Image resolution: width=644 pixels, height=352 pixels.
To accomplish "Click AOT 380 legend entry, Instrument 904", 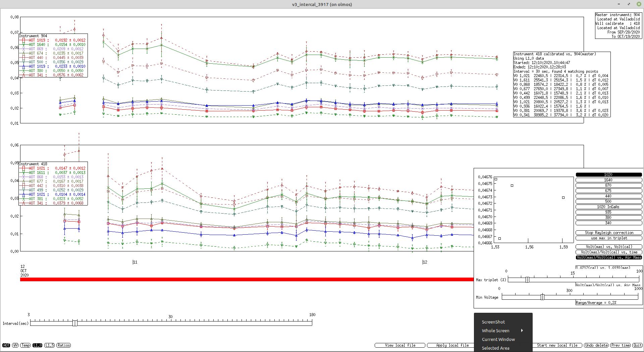I will click(53, 71).
